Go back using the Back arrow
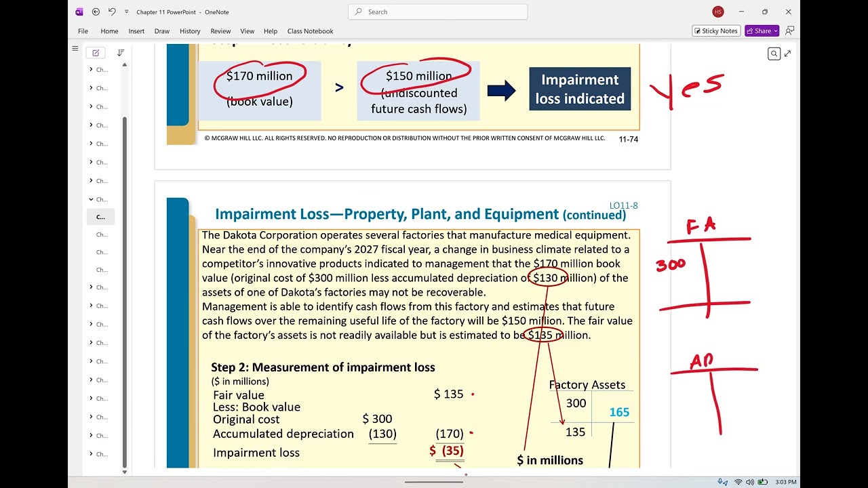The height and width of the screenshot is (488, 868). (x=96, y=12)
